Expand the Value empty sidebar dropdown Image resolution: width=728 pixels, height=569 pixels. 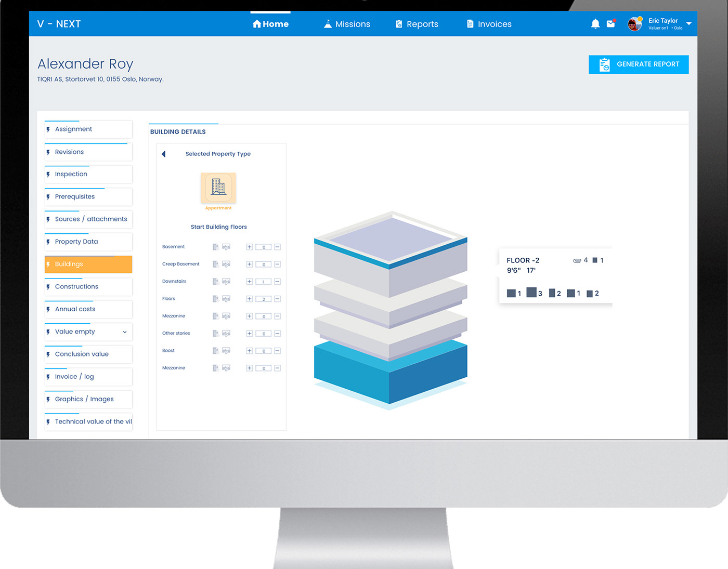125,332
